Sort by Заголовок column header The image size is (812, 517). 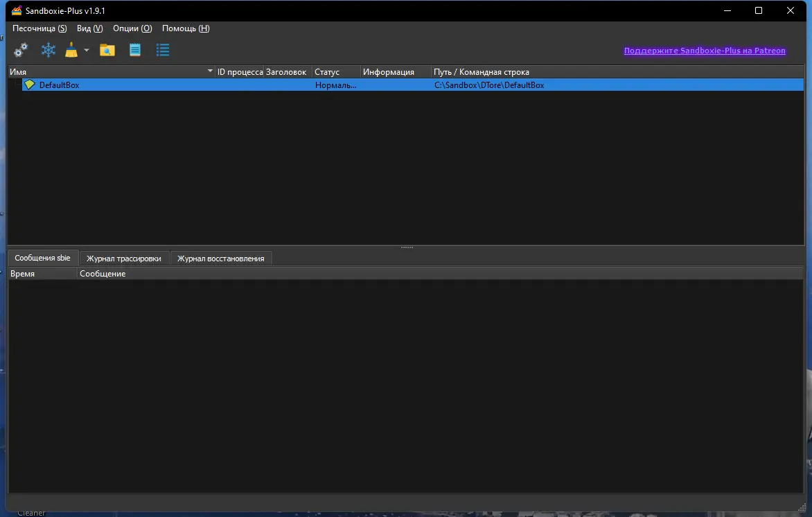(x=288, y=72)
